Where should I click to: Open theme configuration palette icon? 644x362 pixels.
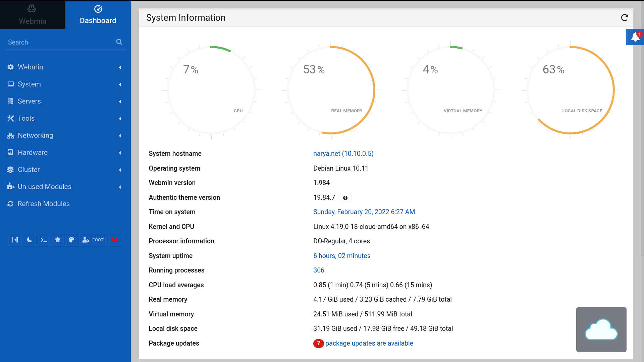pyautogui.click(x=71, y=240)
